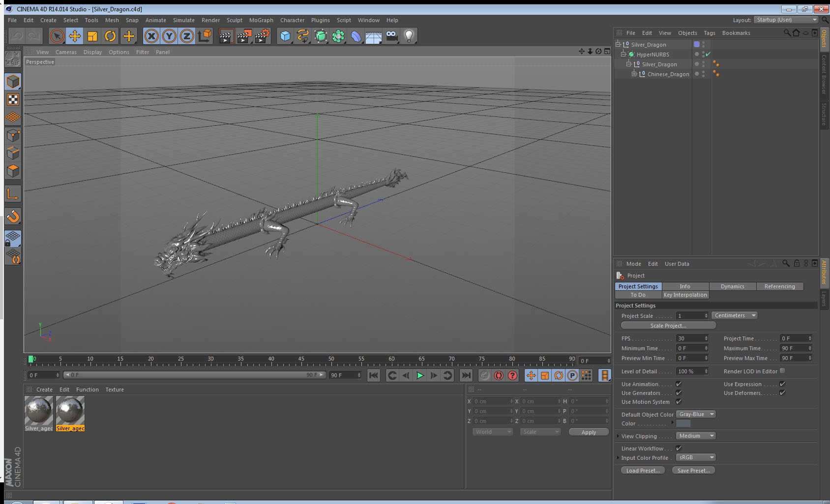Add a HyperNURBS generator icon

tap(321, 36)
